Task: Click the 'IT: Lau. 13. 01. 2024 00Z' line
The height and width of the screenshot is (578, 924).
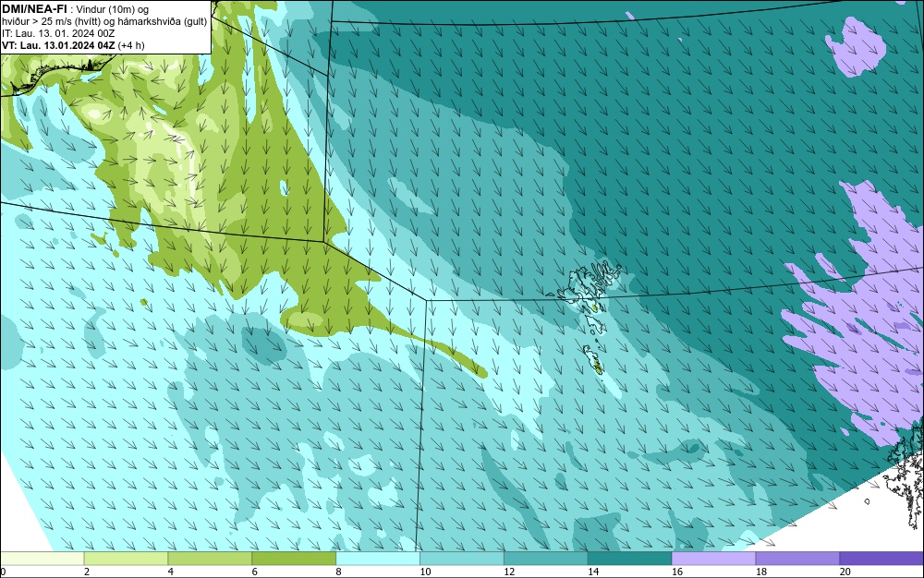Action: (58, 33)
